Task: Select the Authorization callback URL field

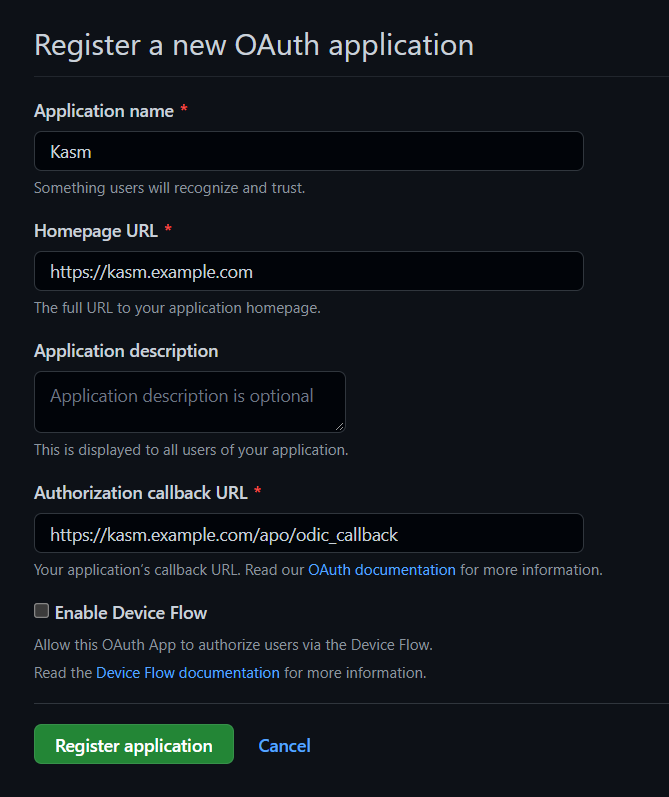Action: (308, 534)
